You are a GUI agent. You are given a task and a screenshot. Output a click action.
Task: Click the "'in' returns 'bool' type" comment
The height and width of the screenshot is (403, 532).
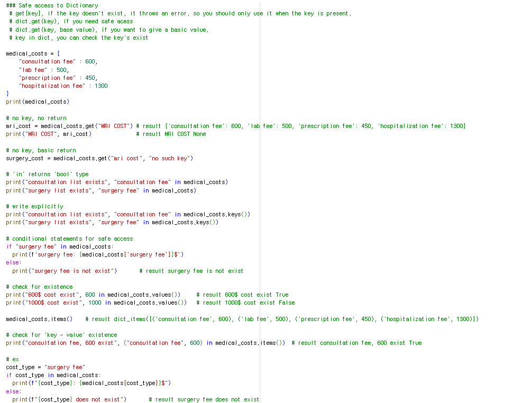[47, 174]
